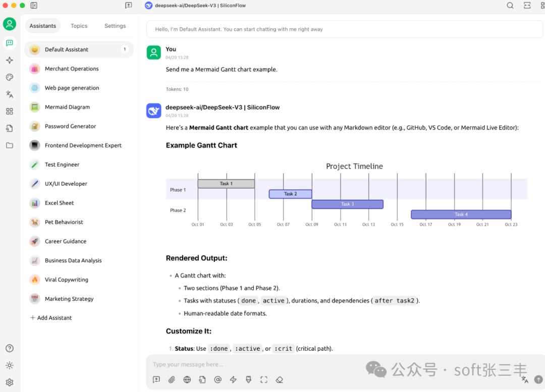This screenshot has width=545, height=392.
Task: Click the clear context brush icon
Action: (248, 379)
